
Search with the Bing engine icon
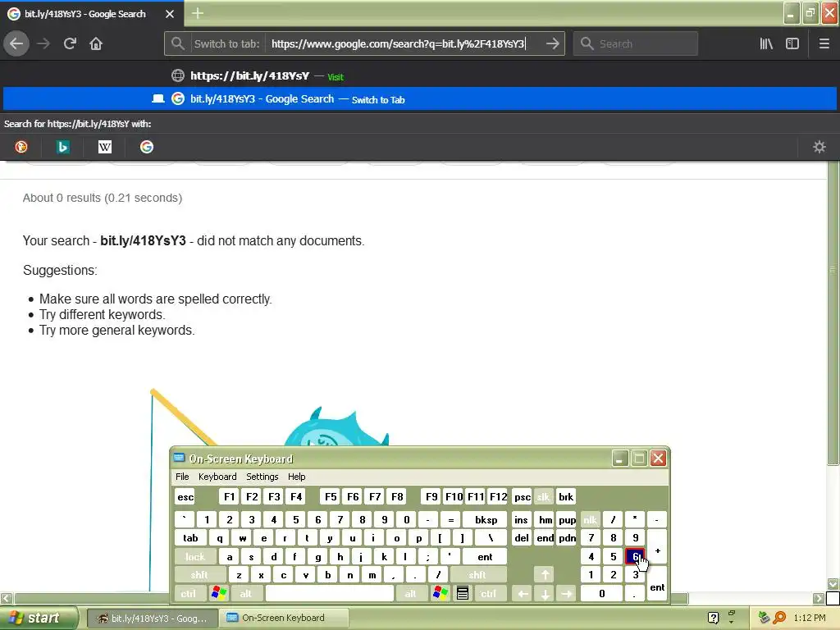pyautogui.click(x=62, y=147)
